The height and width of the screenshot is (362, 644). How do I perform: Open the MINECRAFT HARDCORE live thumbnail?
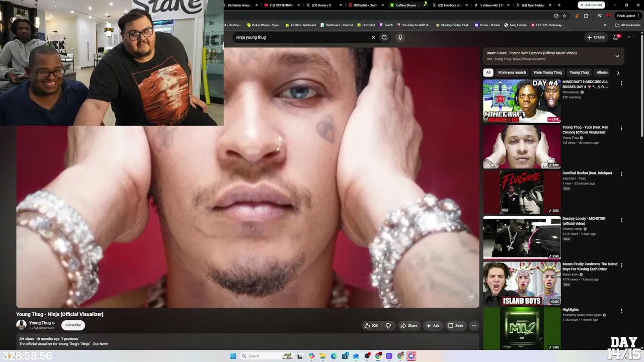522,101
